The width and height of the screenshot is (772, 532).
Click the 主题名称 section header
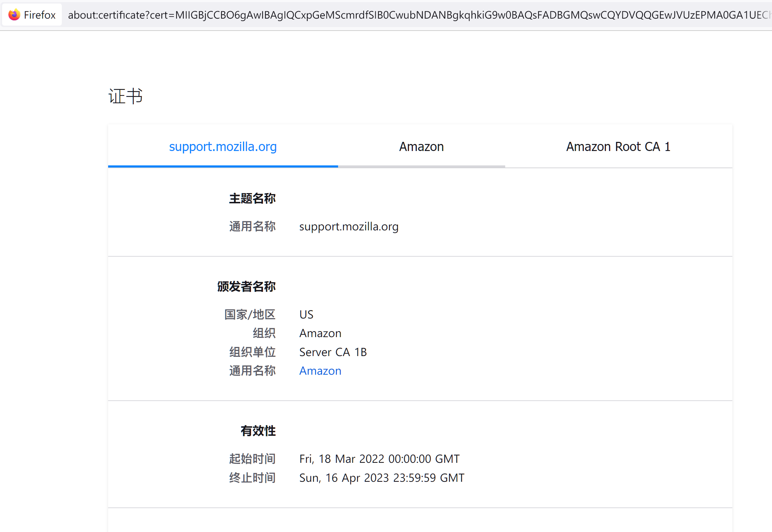pyautogui.click(x=252, y=198)
